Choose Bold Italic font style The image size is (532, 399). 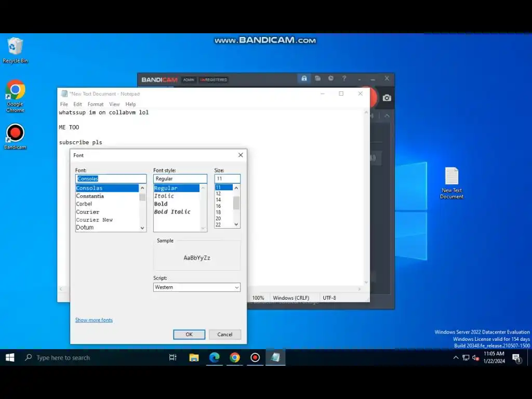coord(177,212)
